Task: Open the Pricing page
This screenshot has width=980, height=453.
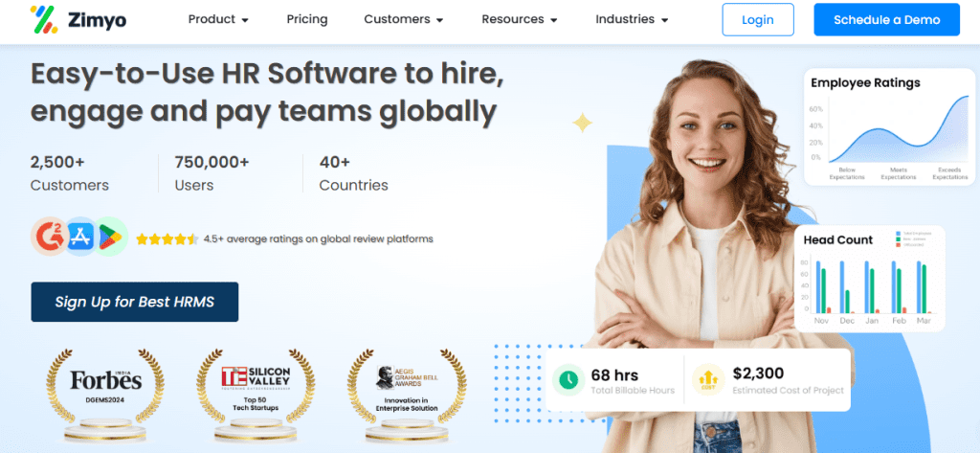Action: point(307,19)
